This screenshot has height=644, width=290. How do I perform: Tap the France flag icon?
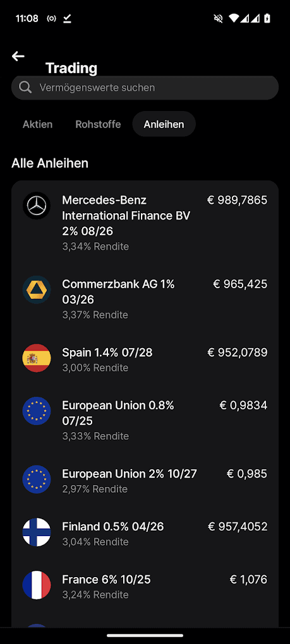click(x=37, y=585)
